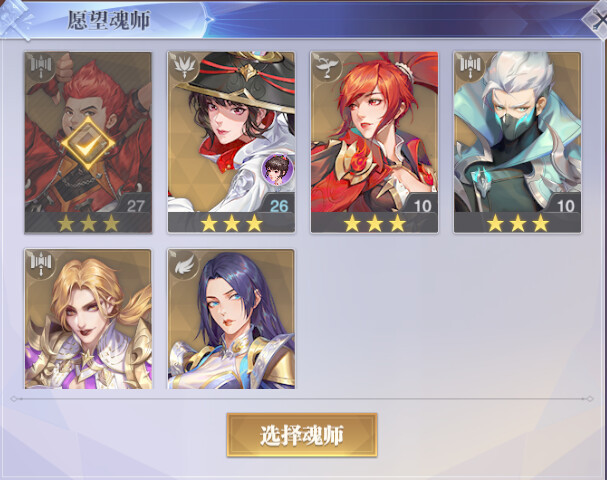Click the level 27 badge on selected card
Image resolution: width=607 pixels, height=480 pixels.
(135, 206)
